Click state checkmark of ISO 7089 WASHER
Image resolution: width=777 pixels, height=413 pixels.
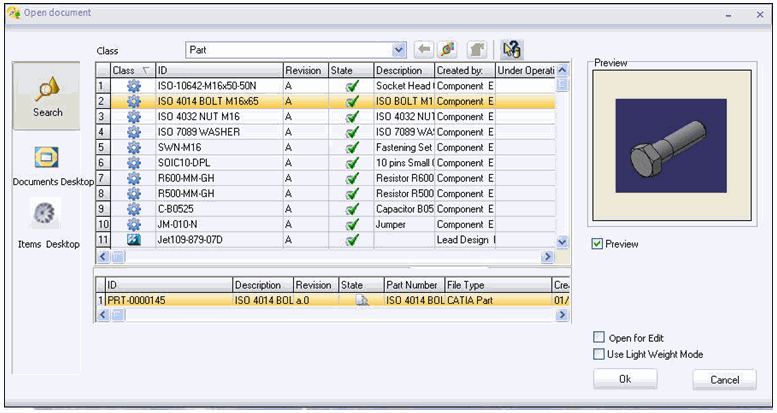tap(351, 132)
